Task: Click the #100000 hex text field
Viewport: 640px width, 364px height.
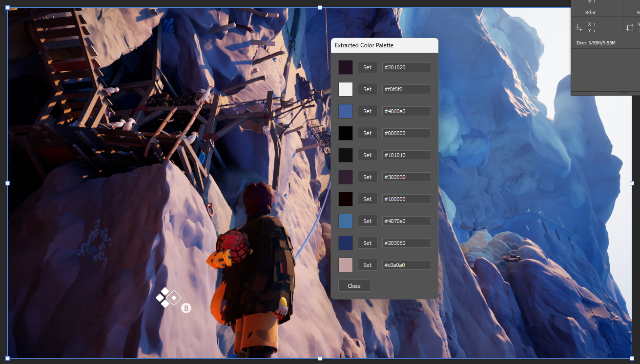Action: (406, 199)
